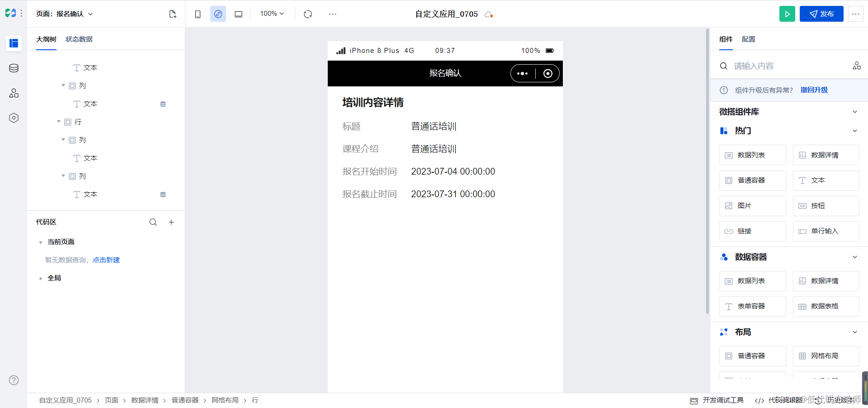Click data binding icon on last 文本 row
This screenshot has height=408, width=868.
click(163, 195)
